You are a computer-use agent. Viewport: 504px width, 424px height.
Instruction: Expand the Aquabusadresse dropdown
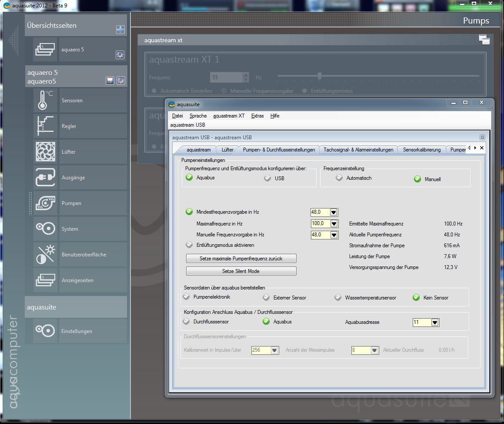(x=434, y=323)
